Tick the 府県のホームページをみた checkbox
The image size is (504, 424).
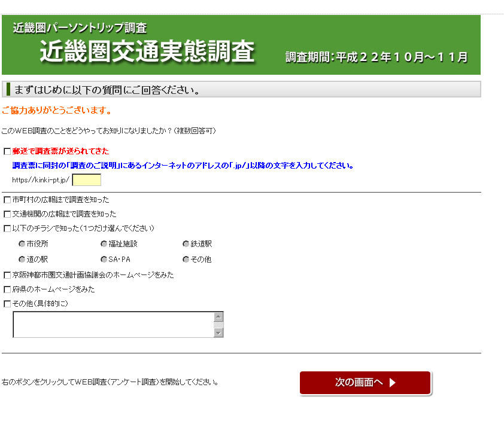point(7,289)
